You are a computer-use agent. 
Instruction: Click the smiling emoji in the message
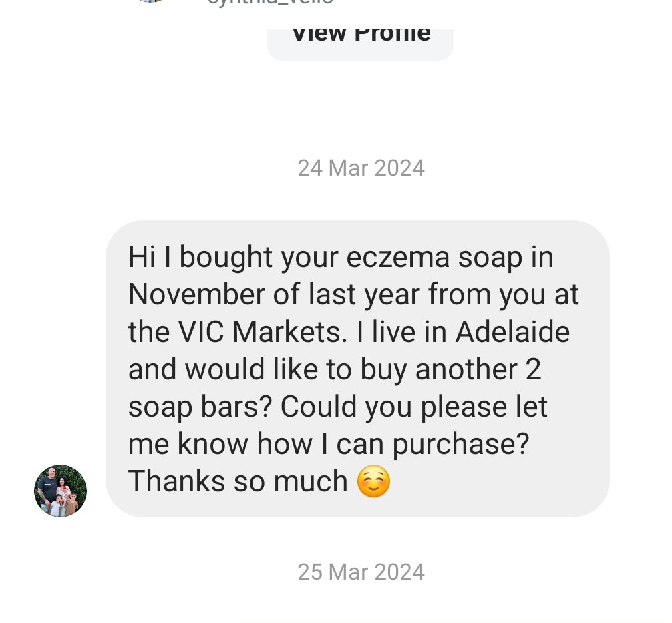(x=373, y=482)
